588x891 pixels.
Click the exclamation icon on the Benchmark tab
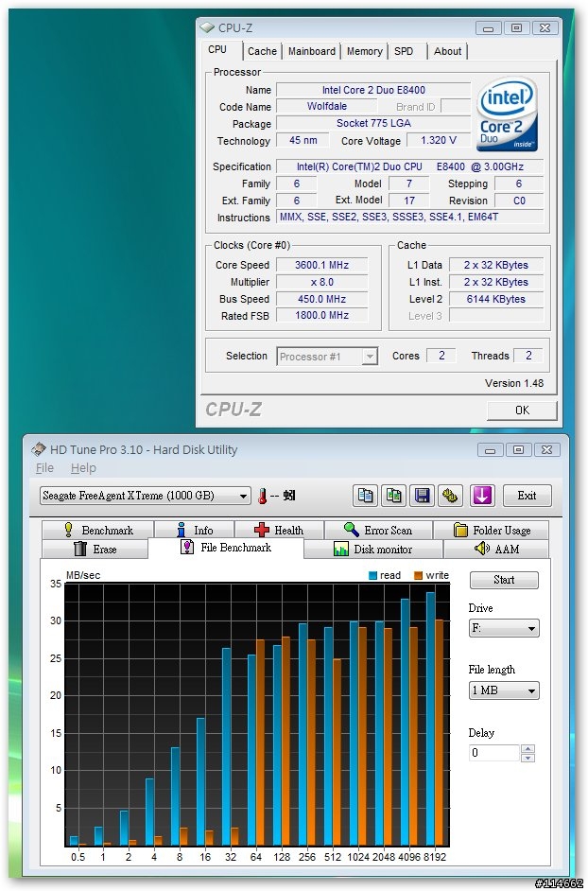[x=69, y=530]
